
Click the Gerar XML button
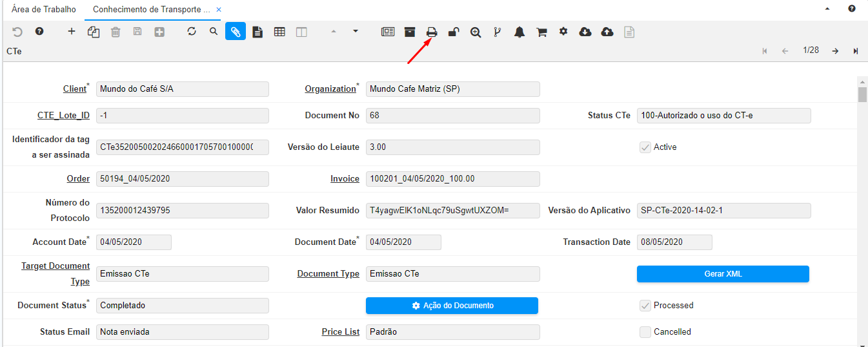point(723,274)
